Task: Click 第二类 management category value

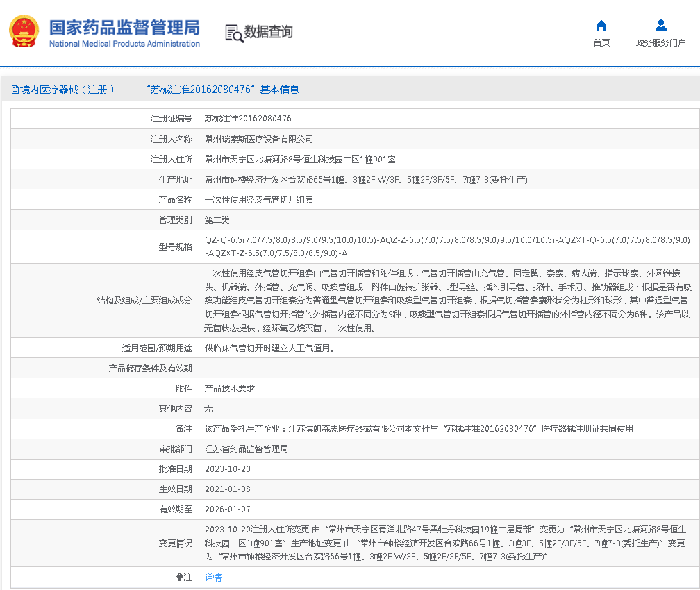Action: pyautogui.click(x=217, y=219)
